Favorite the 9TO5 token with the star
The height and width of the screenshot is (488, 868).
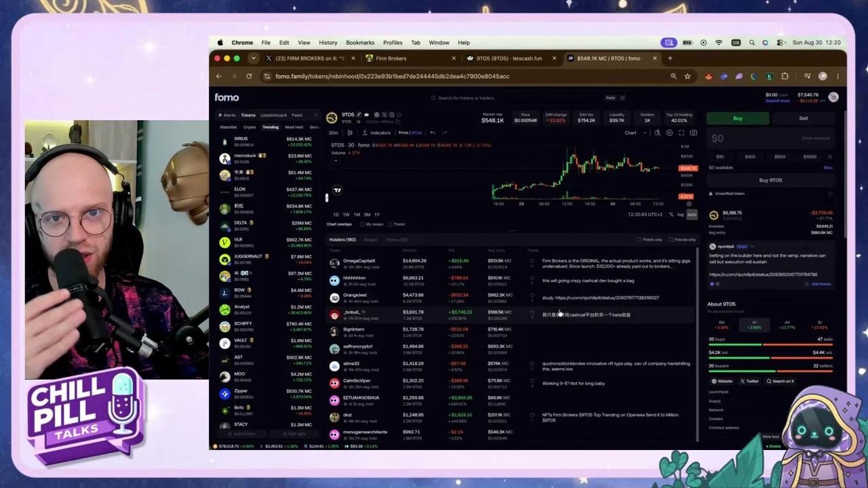point(399,115)
